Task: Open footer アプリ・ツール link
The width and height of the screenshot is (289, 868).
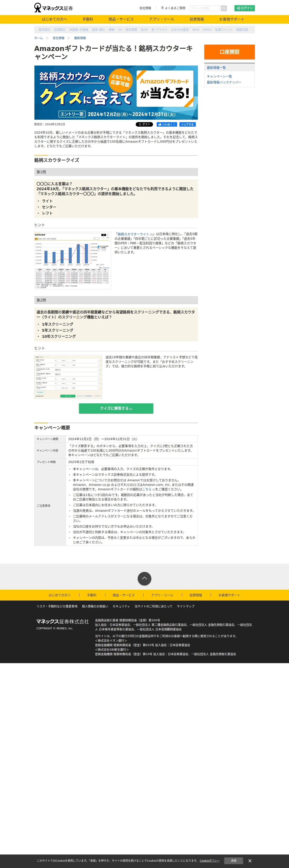Action: point(162,595)
